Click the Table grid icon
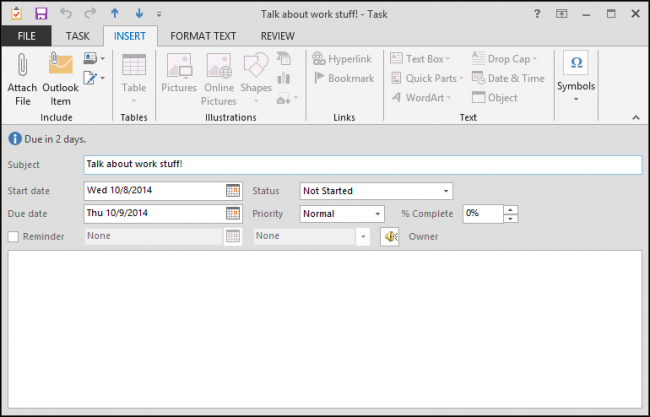The height and width of the screenshot is (417, 650). coord(134,65)
